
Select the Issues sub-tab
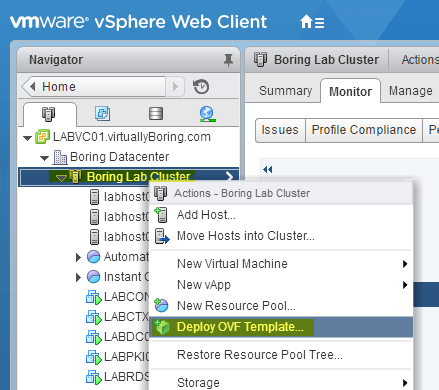click(x=280, y=130)
